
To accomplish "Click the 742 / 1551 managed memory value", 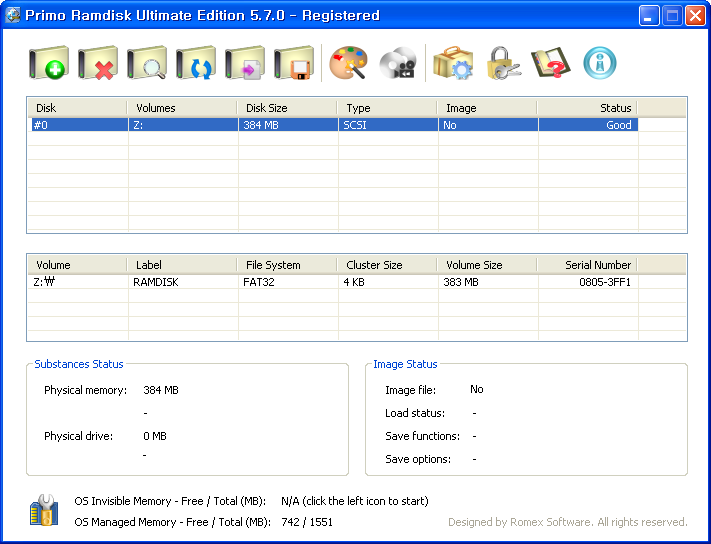I will click(307, 522).
